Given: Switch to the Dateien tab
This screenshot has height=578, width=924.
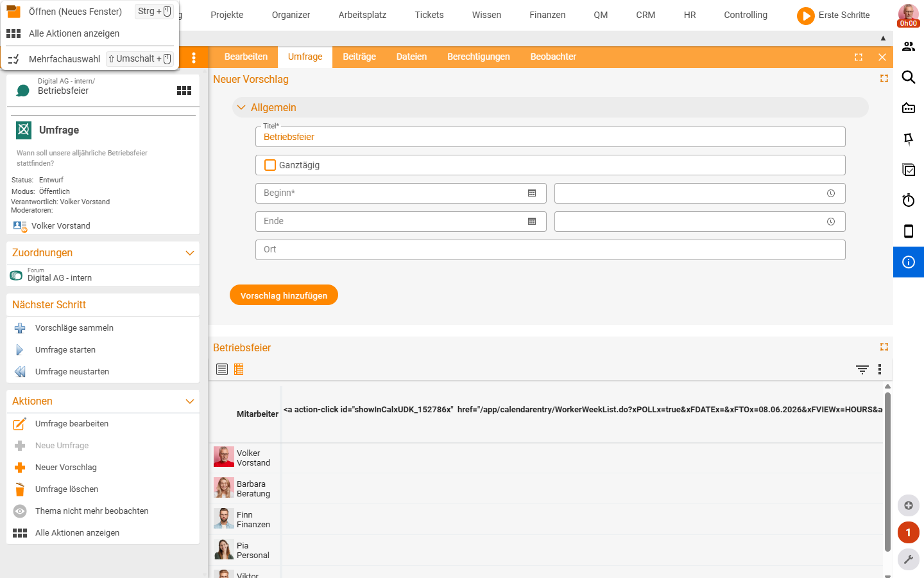Looking at the screenshot, I should [x=411, y=57].
